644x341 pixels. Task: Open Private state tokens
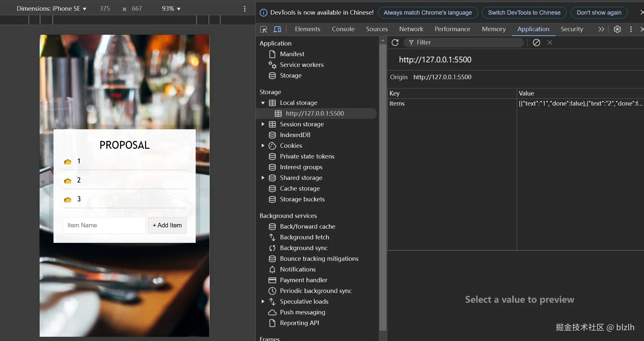pos(307,157)
